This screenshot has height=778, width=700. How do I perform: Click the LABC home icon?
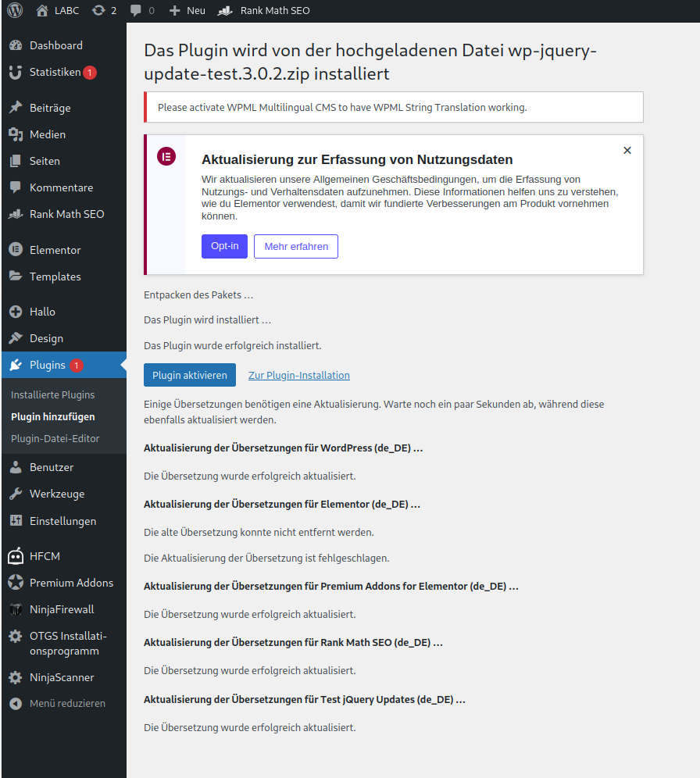click(x=42, y=10)
